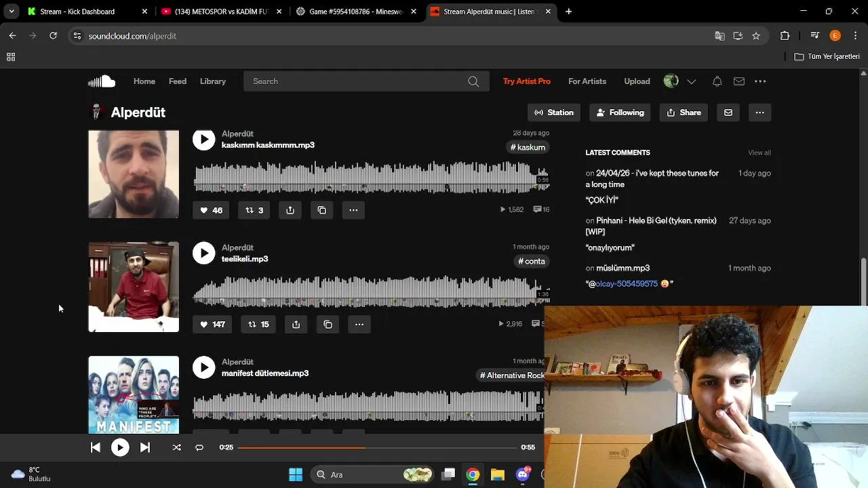Share the teelikeli.mp3 track
The width and height of the screenshot is (868, 488).
click(x=296, y=324)
